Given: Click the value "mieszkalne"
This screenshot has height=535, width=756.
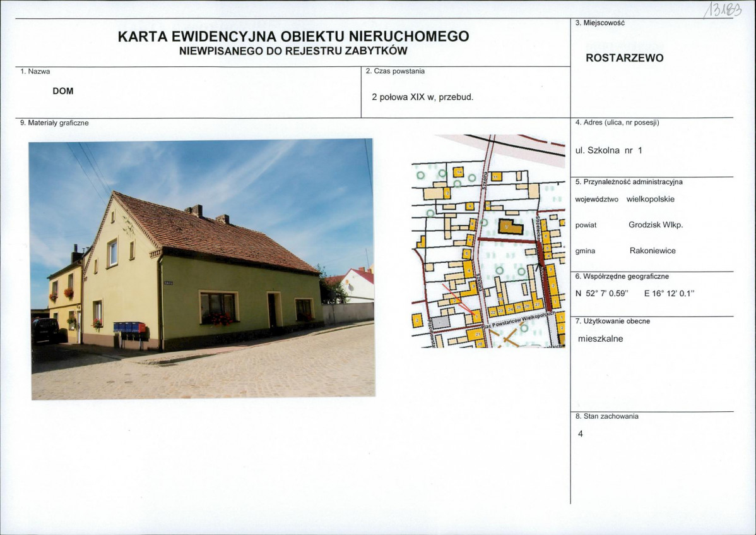Looking at the screenshot, I should pyautogui.click(x=600, y=339).
